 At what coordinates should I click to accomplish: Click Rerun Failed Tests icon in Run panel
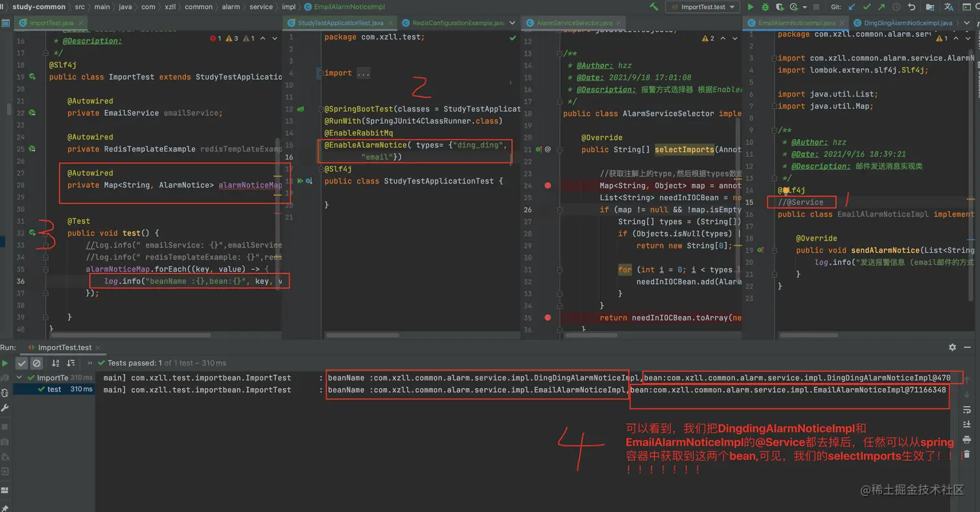pyautogui.click(x=5, y=378)
